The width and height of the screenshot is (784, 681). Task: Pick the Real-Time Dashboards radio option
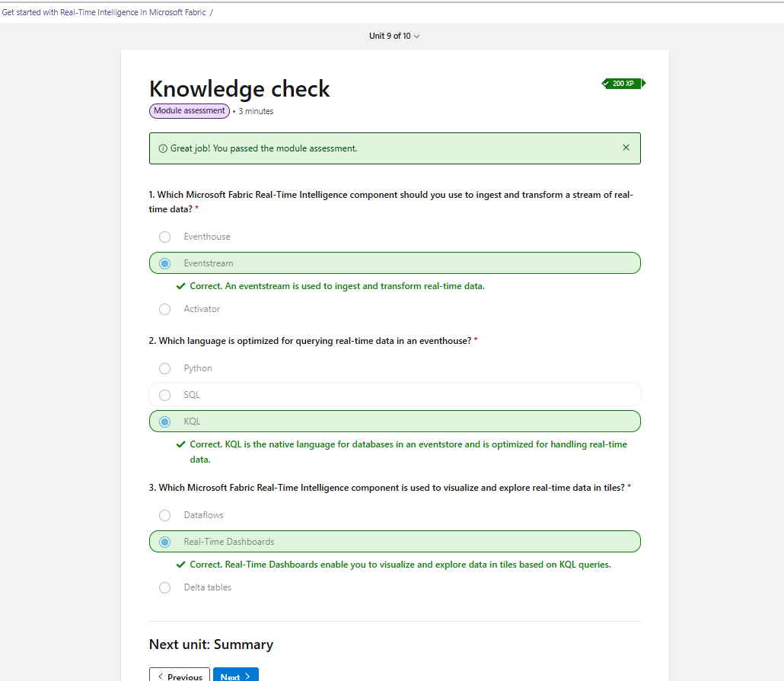[x=164, y=542]
